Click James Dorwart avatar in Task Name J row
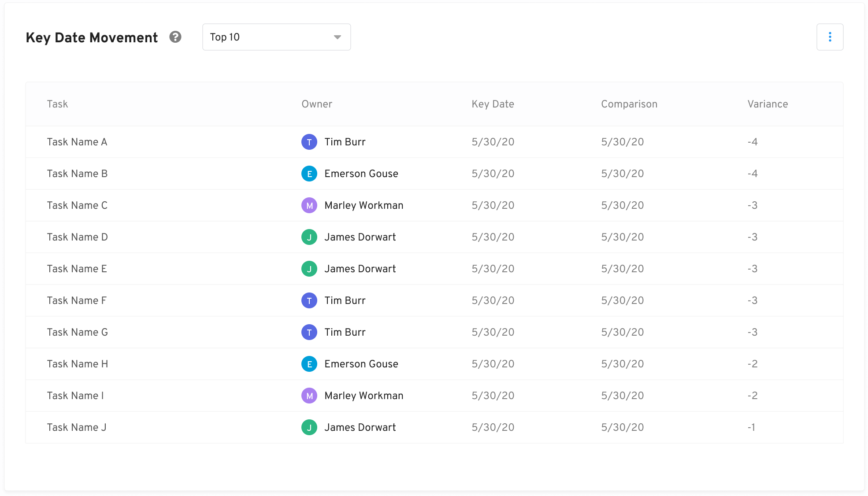The height and width of the screenshot is (496, 868). coord(309,427)
